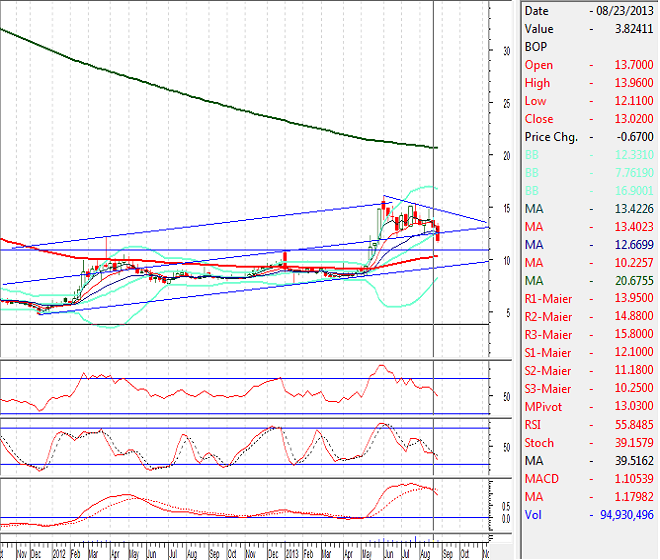Select the BOP symbol label
The height and width of the screenshot is (560, 660).
point(538,47)
